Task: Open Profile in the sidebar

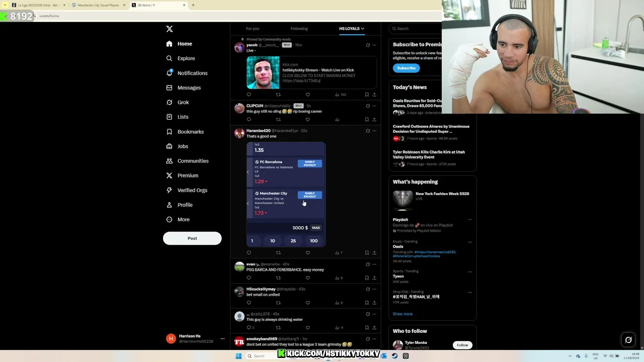Action: click(x=180, y=205)
